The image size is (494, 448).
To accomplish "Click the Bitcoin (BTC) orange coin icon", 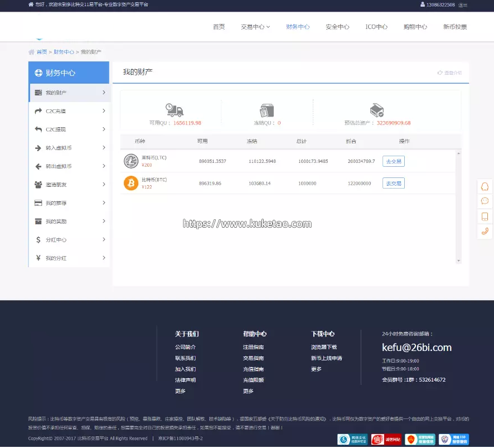I will [130, 183].
